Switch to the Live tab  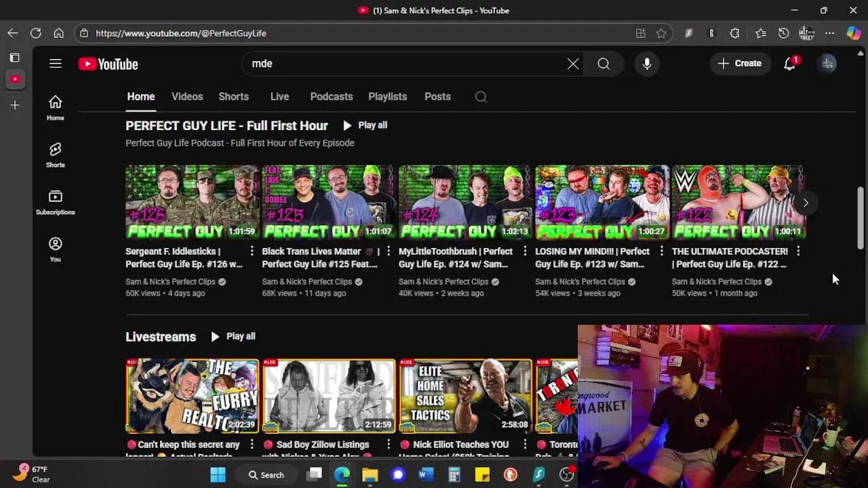click(x=279, y=97)
